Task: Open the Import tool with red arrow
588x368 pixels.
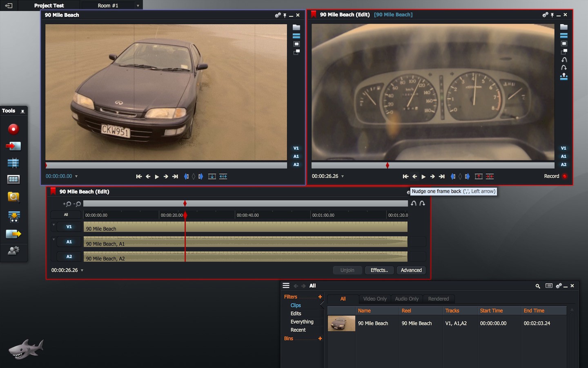Action: click(x=13, y=146)
